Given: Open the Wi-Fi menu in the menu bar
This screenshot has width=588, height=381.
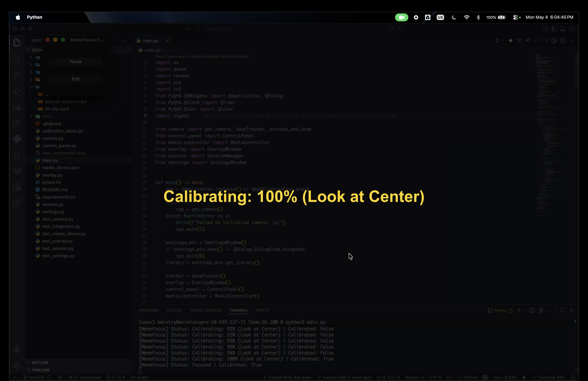Looking at the screenshot, I should click(466, 17).
